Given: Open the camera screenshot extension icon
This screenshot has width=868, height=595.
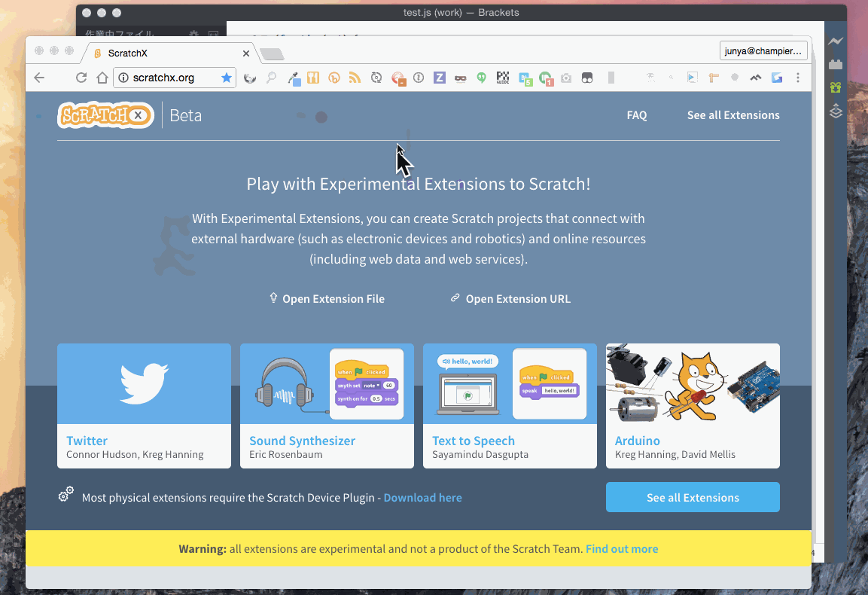Looking at the screenshot, I should tap(566, 78).
